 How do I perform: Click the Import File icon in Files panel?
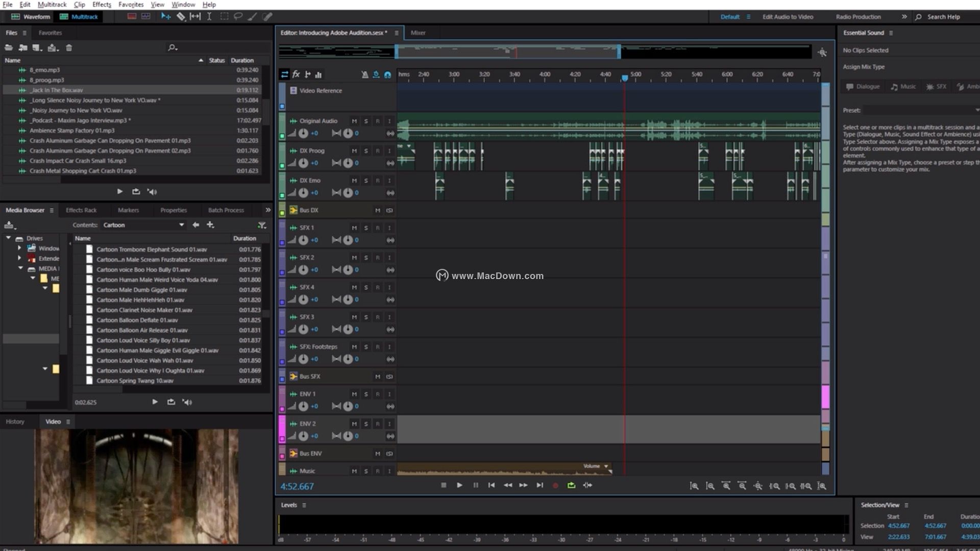coord(23,48)
